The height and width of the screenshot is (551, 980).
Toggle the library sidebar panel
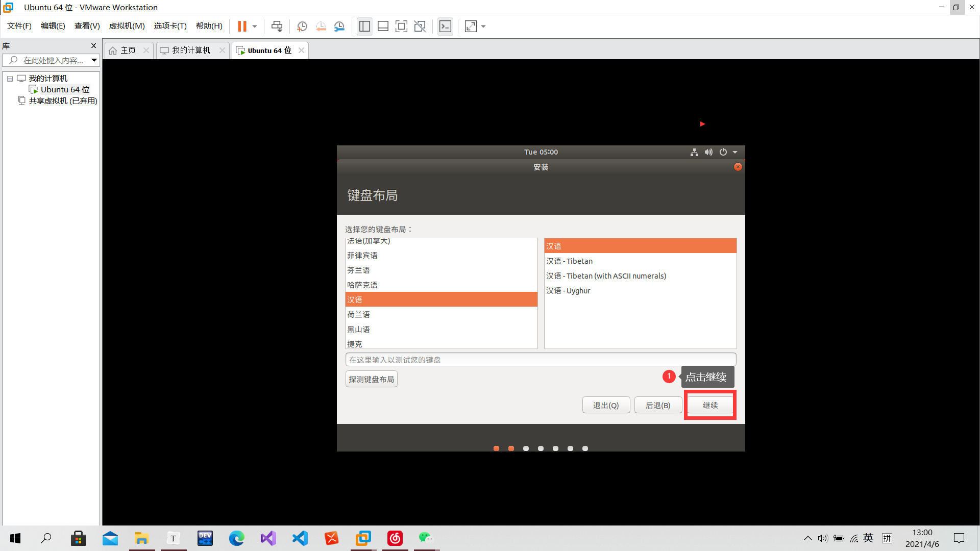tap(364, 27)
